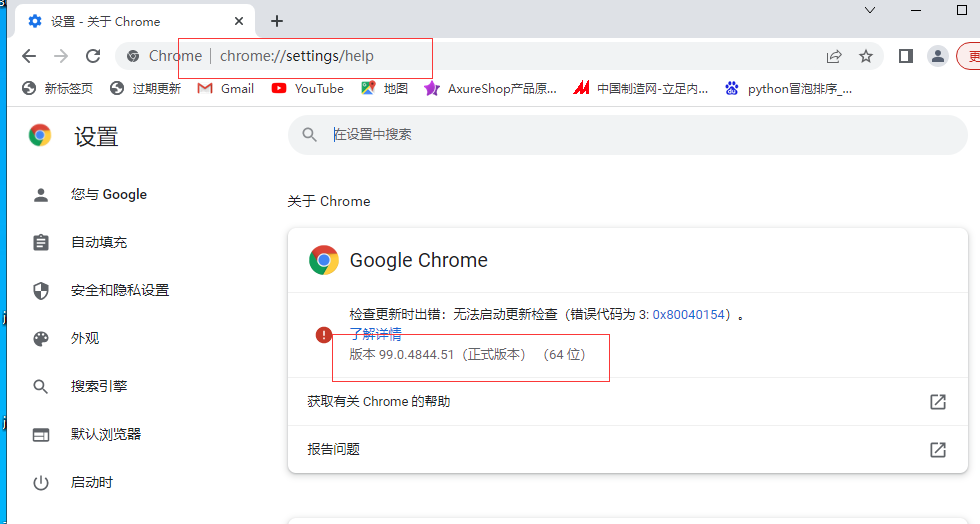Click the 关于 Chrome page heading
980x524 pixels.
coord(329,201)
